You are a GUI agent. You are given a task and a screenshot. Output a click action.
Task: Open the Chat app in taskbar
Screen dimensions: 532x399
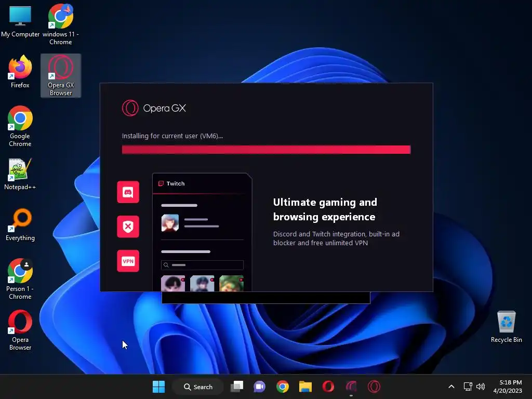tap(260, 387)
